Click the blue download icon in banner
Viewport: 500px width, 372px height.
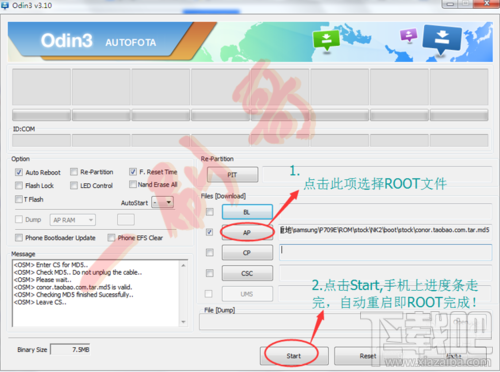(x=442, y=39)
